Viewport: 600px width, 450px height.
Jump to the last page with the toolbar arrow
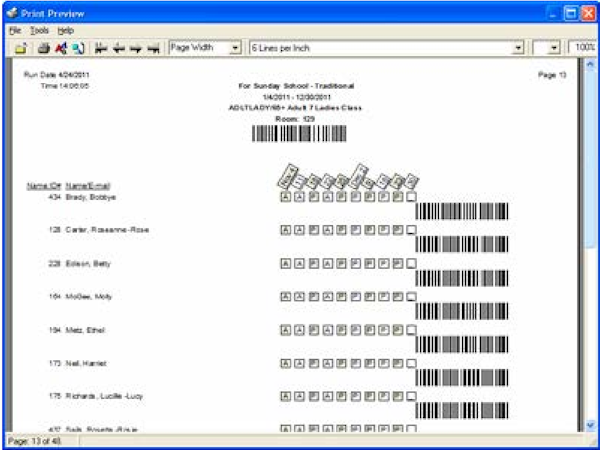pos(153,48)
